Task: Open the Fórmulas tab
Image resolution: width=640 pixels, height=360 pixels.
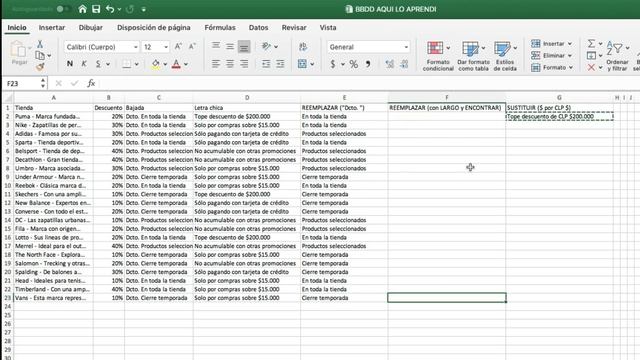Action: coord(220,27)
